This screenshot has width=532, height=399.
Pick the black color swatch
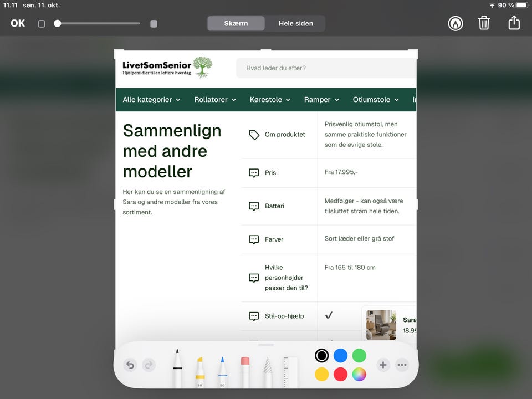[321, 356]
